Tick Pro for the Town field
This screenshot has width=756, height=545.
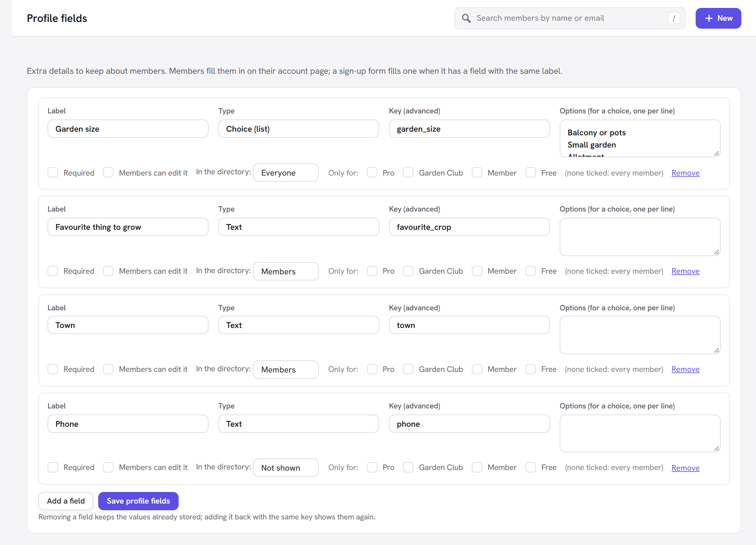coord(372,369)
